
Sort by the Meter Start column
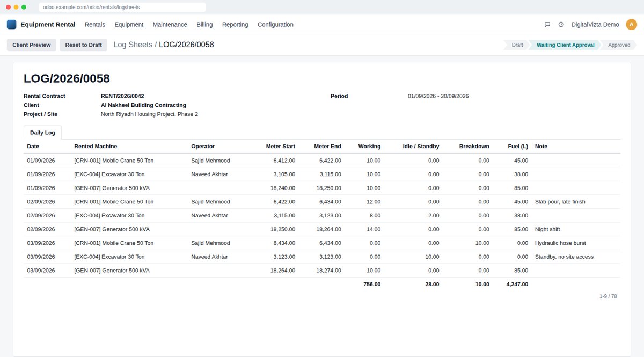[x=281, y=146]
